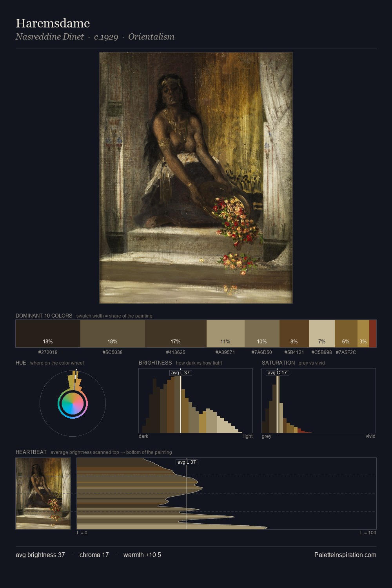
Task: Click the 'avg C 17' label in Saturation
Action: click(277, 373)
